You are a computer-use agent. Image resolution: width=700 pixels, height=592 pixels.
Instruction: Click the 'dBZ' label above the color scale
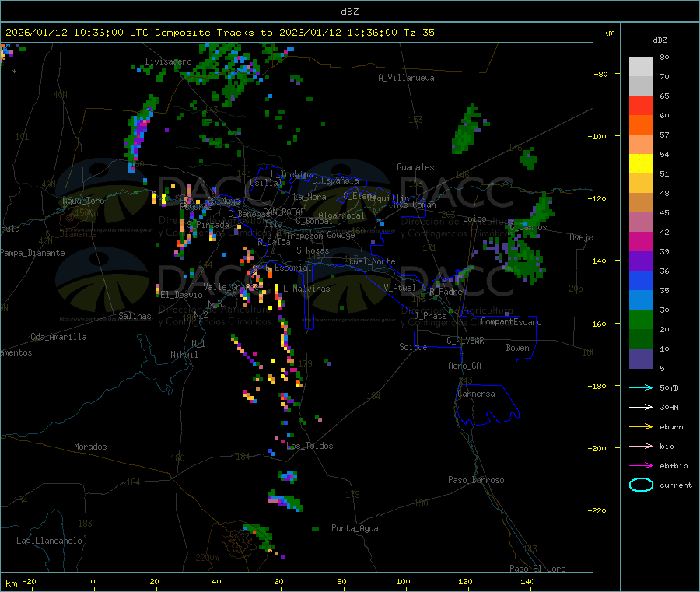660,40
